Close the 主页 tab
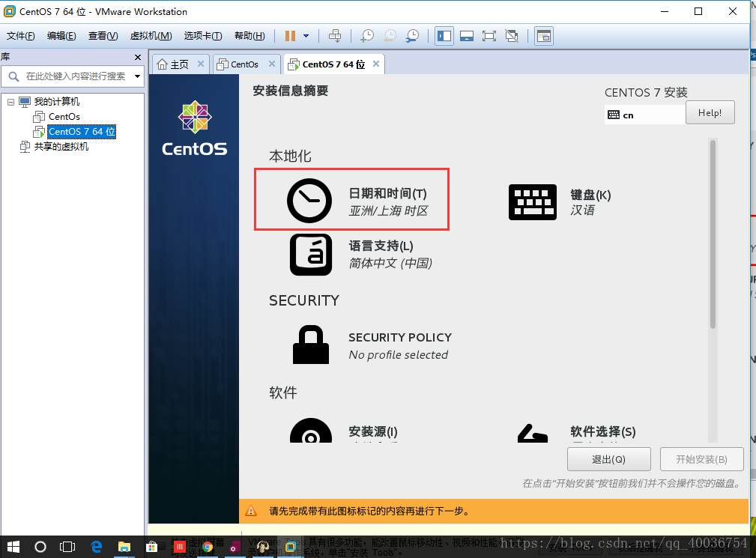Image resolution: width=756 pixels, height=558 pixels. point(201,64)
